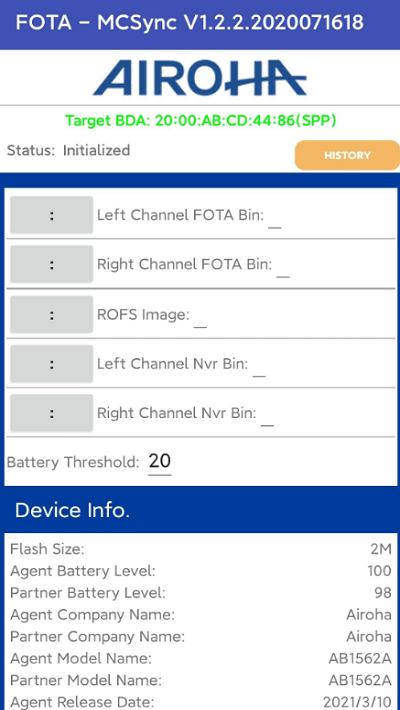Select the Agent Battery Level row
400x710 pixels.
click(200, 571)
